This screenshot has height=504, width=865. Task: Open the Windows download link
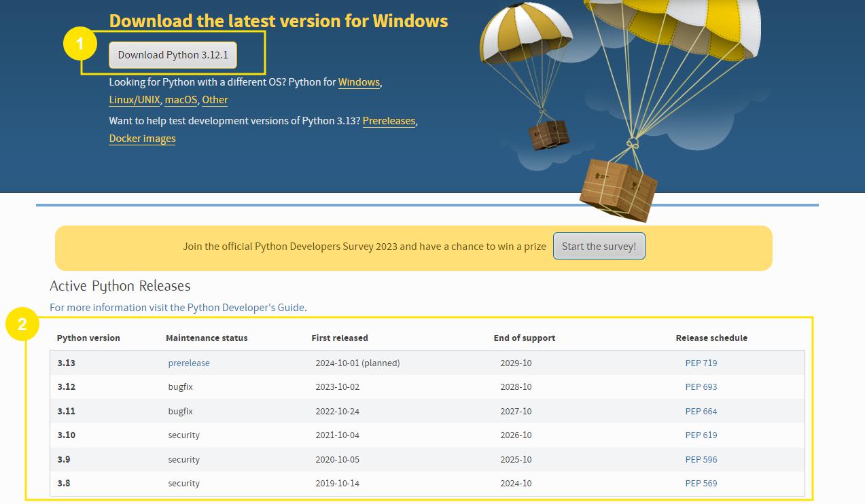[359, 82]
